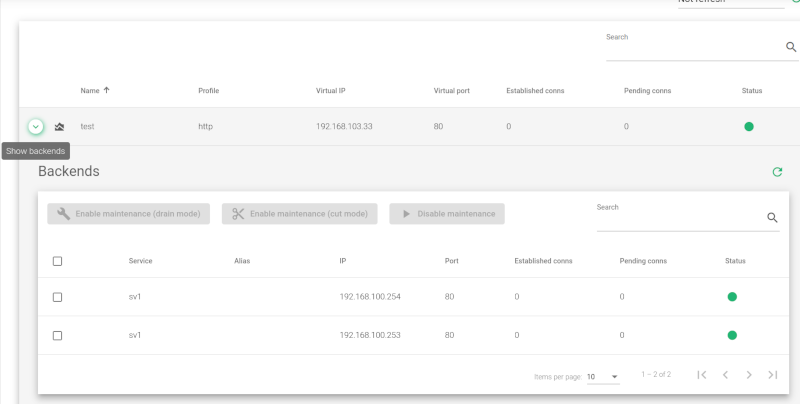
Task: Click the backends search magnifier icon
Action: coord(772,218)
